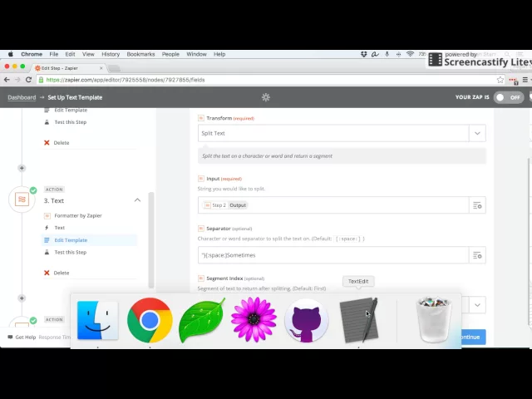Open the Segment Index dropdown arrow
This screenshot has height=399, width=532.
(x=477, y=305)
